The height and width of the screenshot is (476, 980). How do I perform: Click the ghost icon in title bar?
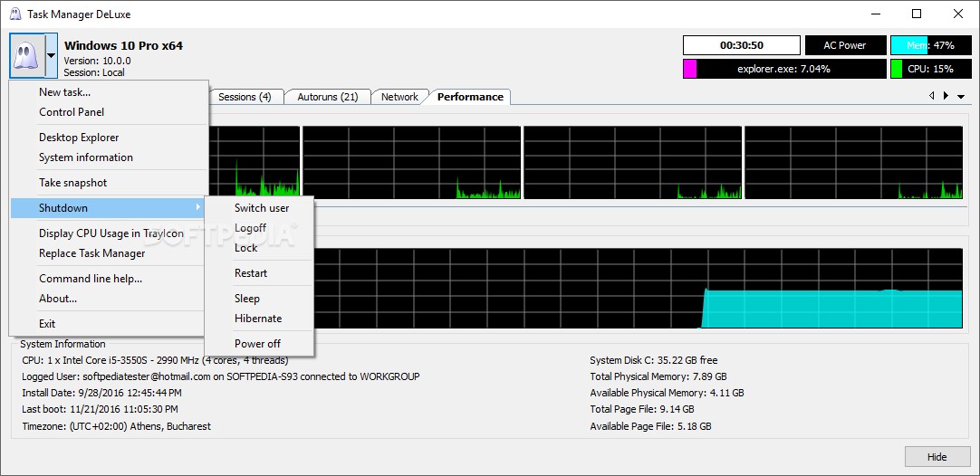(15, 14)
